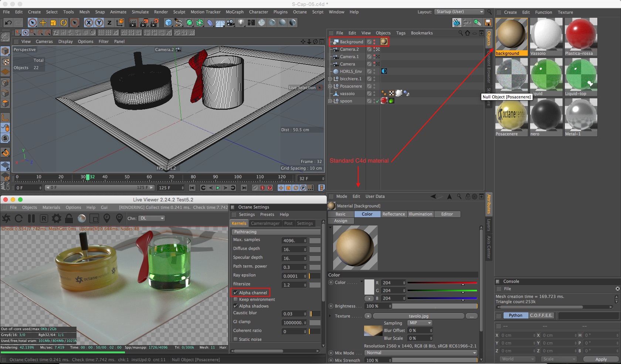This screenshot has height=364, width=621.
Task: Disable the Alpha channel checkbox
Action: 235,293
